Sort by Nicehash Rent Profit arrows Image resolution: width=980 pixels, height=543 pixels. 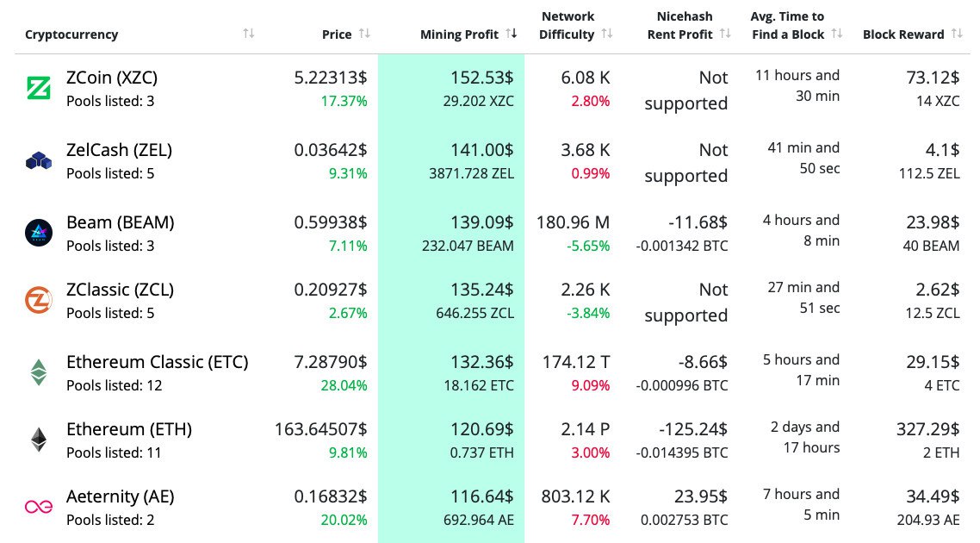(x=725, y=33)
